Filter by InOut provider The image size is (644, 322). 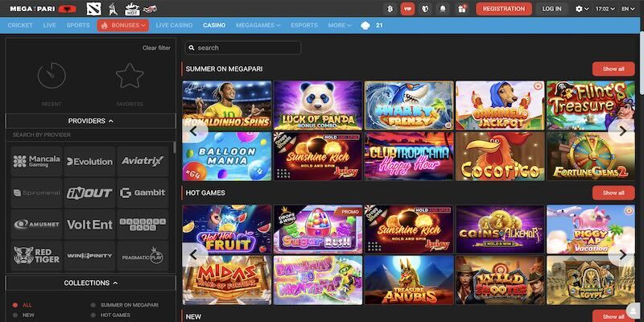tap(89, 192)
